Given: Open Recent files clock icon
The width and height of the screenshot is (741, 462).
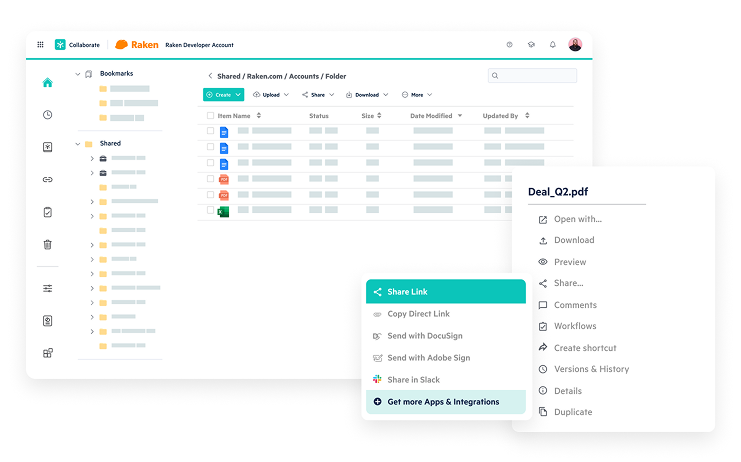Looking at the screenshot, I should [47, 115].
